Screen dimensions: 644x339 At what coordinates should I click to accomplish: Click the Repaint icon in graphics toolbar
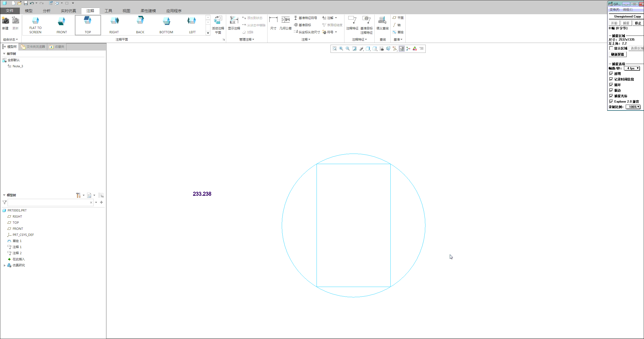click(x=354, y=49)
